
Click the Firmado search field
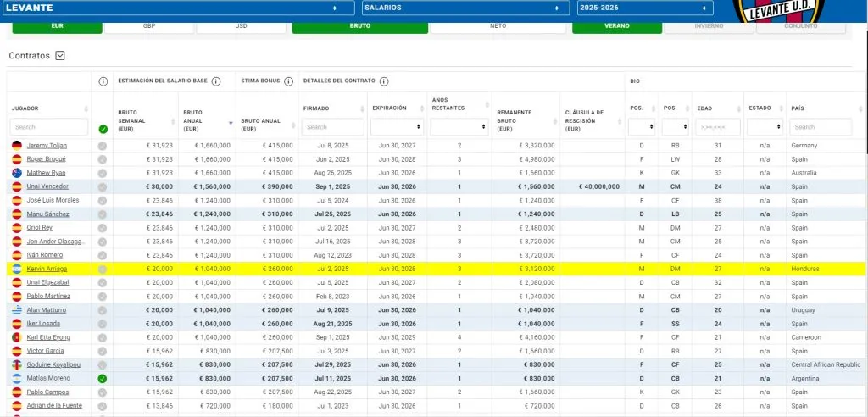[332, 127]
